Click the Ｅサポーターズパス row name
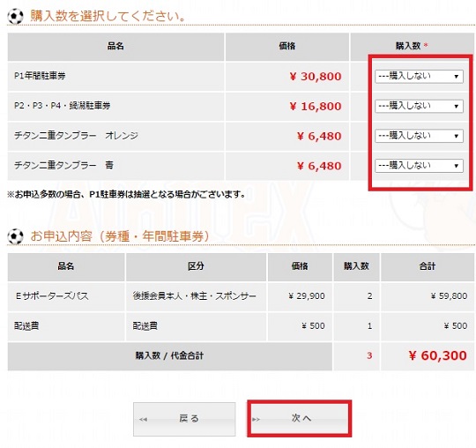476x448 pixels. [x=52, y=295]
